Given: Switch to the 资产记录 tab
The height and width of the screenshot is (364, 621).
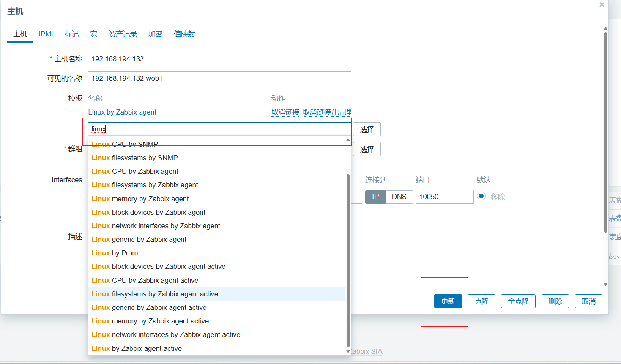Looking at the screenshot, I should (x=123, y=34).
